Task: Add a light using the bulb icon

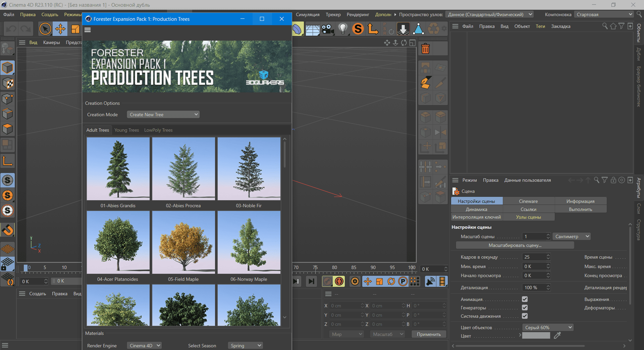Action: (x=343, y=29)
